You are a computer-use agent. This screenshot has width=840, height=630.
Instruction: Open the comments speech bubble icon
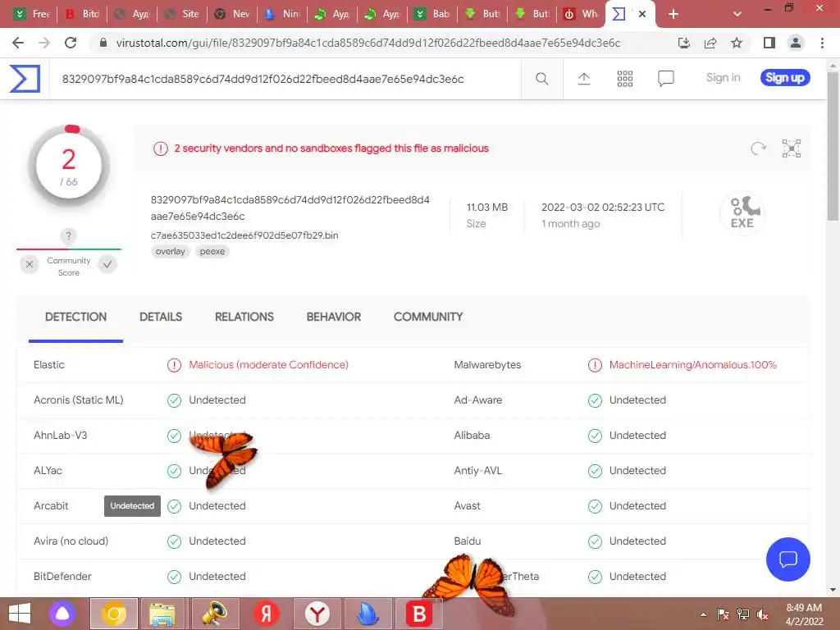point(666,79)
